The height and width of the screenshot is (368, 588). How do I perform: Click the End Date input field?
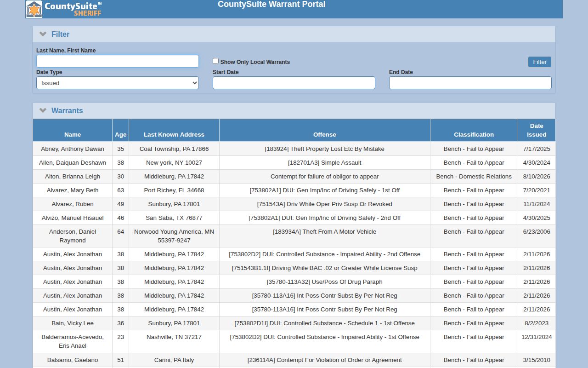470,83
